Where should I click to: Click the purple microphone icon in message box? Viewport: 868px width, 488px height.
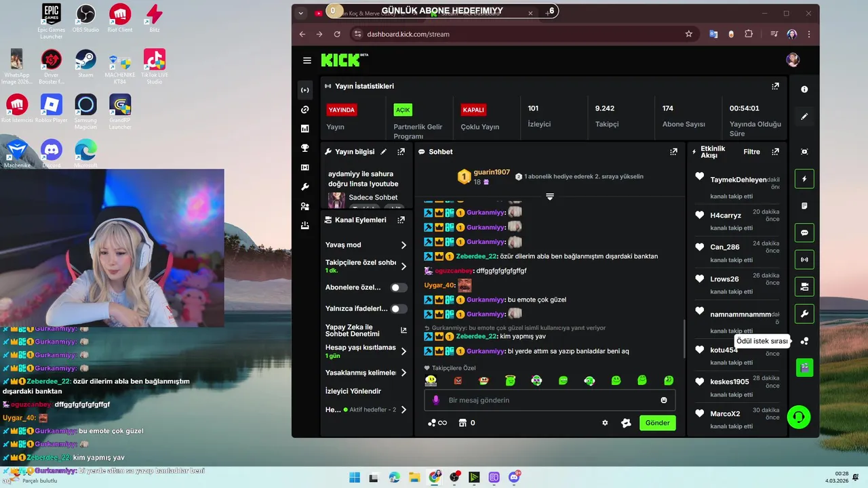pyautogui.click(x=436, y=400)
